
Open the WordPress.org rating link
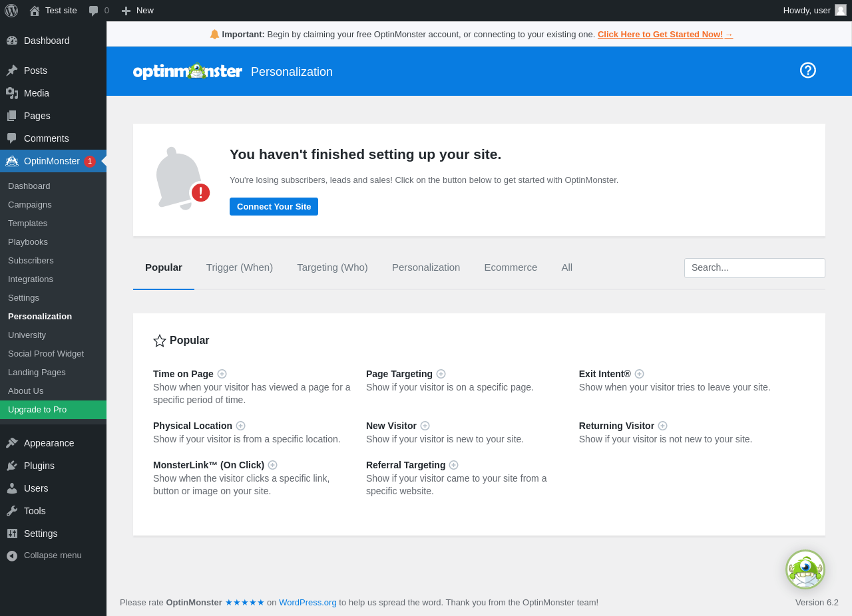308,602
